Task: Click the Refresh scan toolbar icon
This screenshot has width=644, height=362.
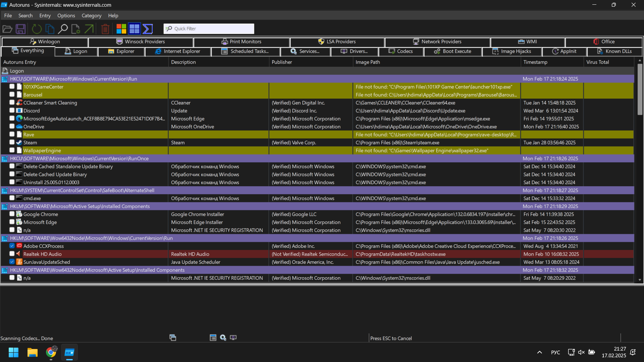Action: click(x=37, y=29)
